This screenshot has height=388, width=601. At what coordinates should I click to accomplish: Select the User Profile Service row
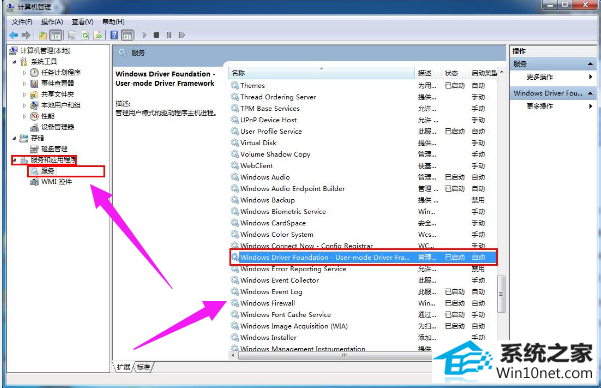(x=363, y=132)
